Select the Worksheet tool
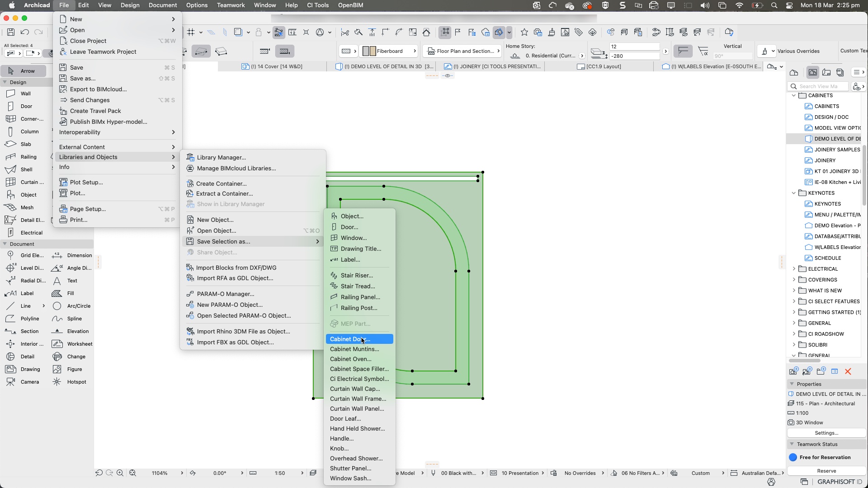868x488 pixels. (71, 344)
